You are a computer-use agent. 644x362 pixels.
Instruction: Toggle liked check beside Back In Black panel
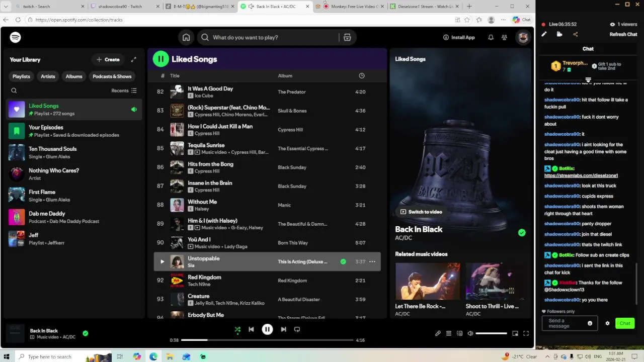point(522,233)
